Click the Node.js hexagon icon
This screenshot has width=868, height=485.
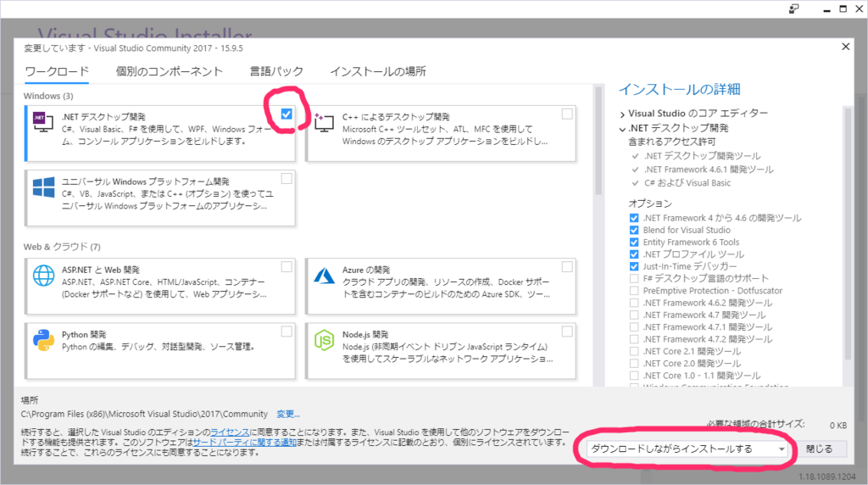pyautogui.click(x=324, y=340)
